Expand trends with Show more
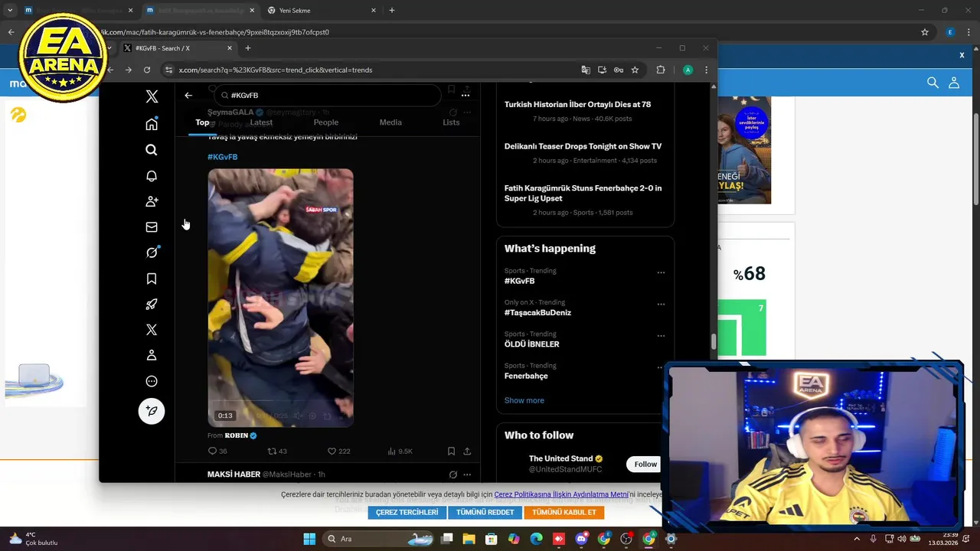This screenshot has height=551, width=980. 524,400
